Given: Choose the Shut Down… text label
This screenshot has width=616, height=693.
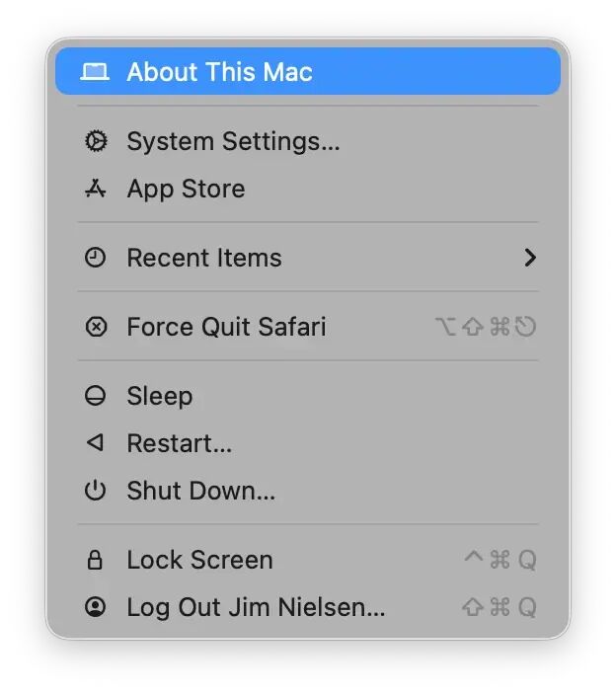Looking at the screenshot, I should 201,491.
